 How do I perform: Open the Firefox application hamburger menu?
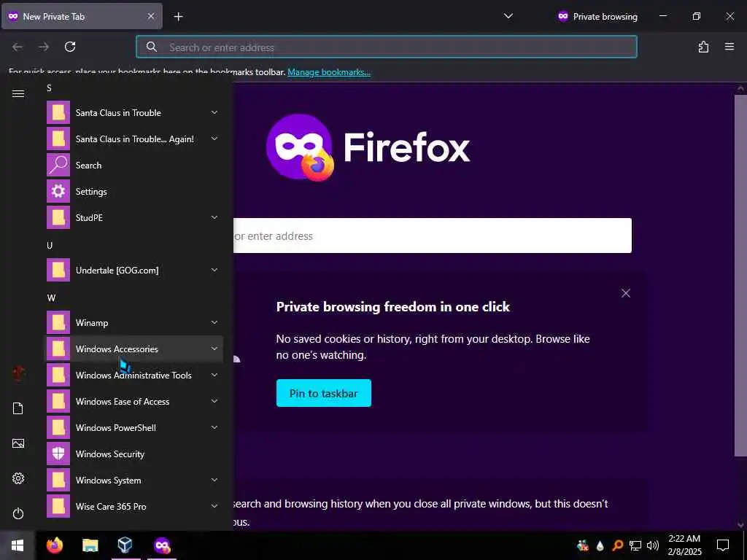(x=729, y=47)
